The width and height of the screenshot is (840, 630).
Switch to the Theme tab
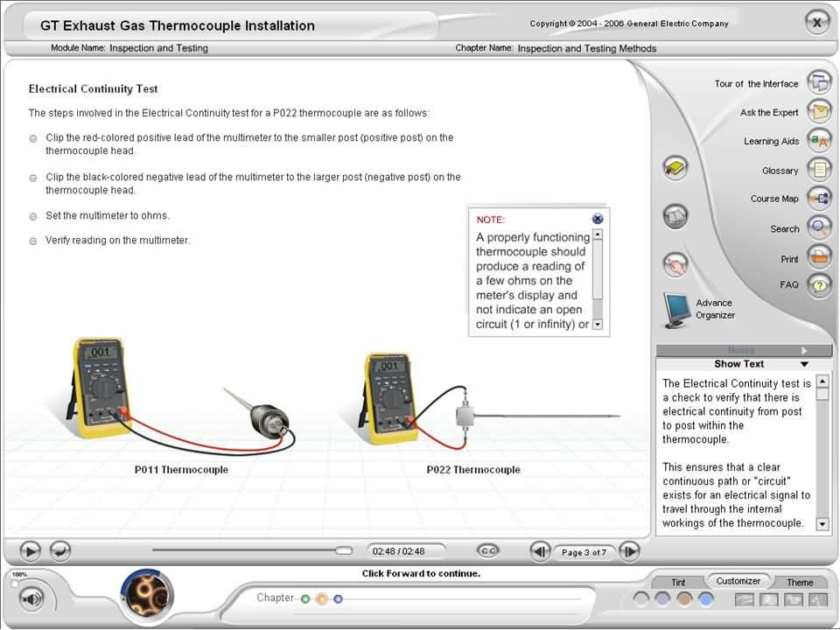click(x=799, y=582)
